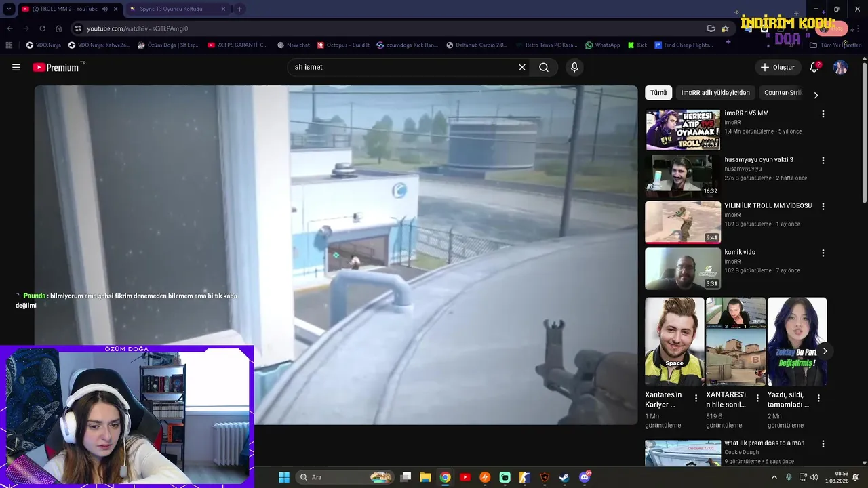Select the 'imoRR adlı yükleyiciden' chip
868x488 pixels.
tap(715, 93)
